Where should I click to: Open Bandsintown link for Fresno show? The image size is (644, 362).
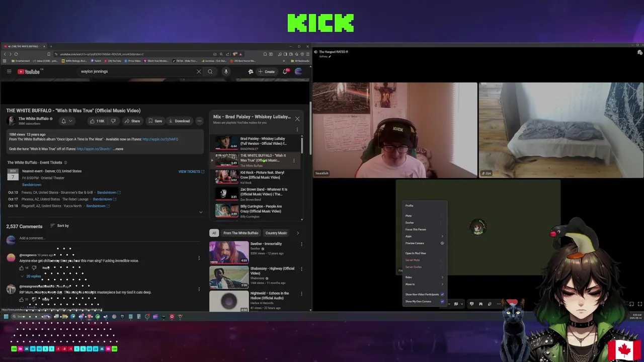[109, 193]
